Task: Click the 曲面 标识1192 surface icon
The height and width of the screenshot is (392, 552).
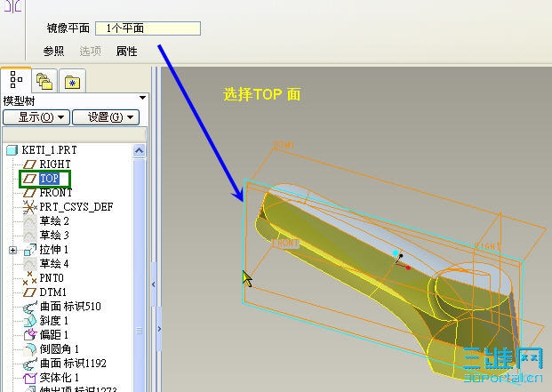Action: [x=30, y=364]
